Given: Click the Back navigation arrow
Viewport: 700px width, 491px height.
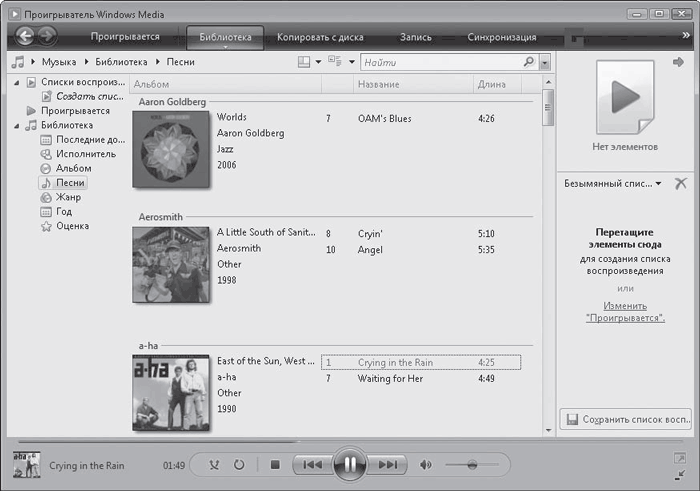Looking at the screenshot, I should point(23,37).
